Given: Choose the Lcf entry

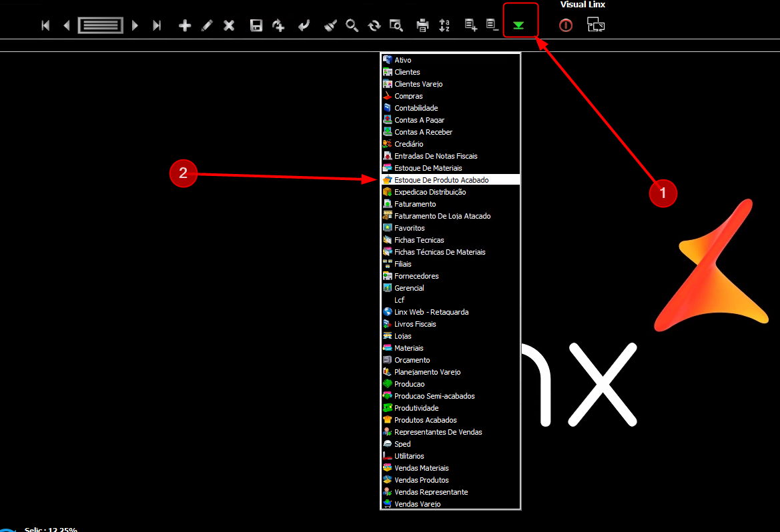Looking at the screenshot, I should coord(450,300).
